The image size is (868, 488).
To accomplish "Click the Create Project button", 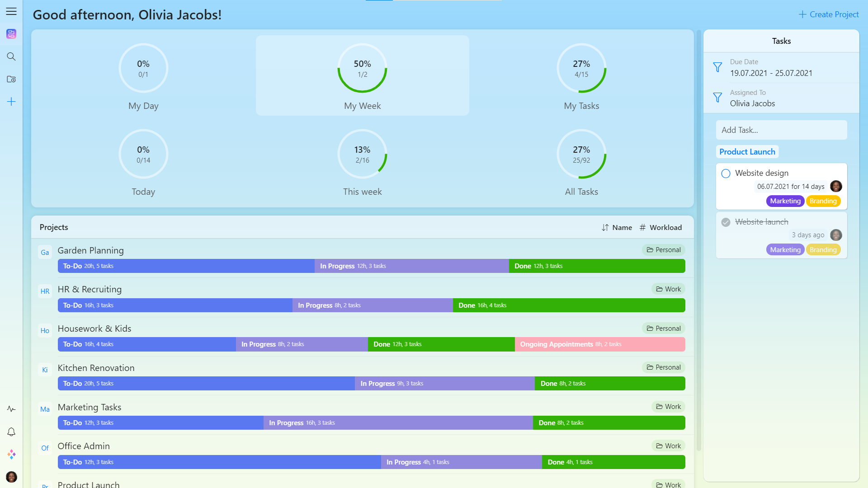I will [828, 14].
